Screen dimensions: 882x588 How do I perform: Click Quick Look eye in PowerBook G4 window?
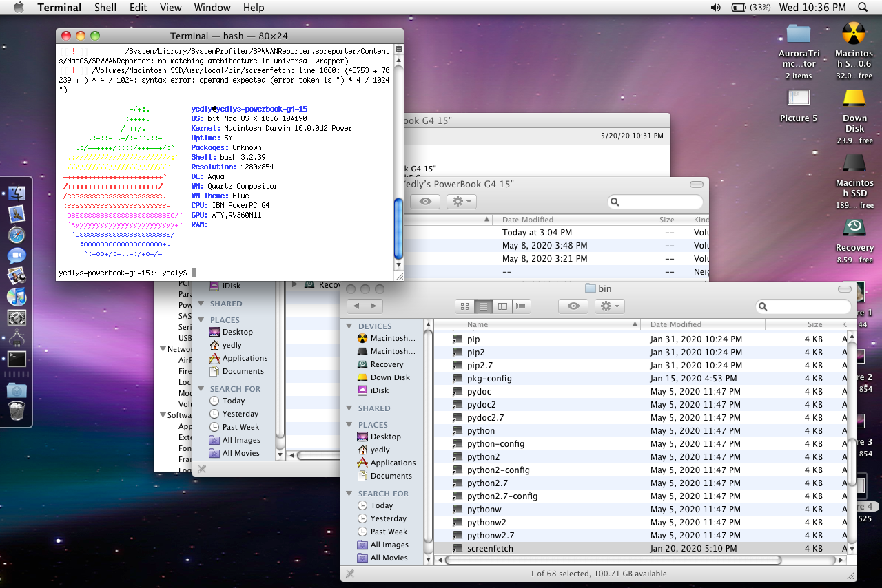point(425,202)
